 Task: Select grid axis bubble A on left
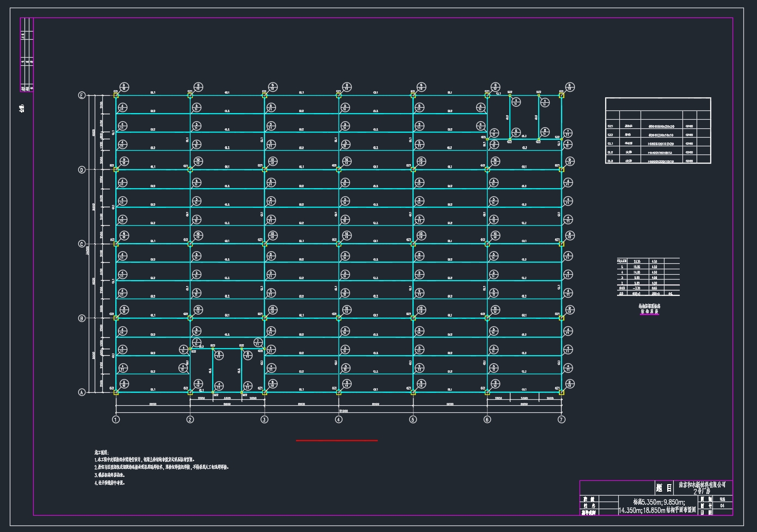click(x=82, y=392)
